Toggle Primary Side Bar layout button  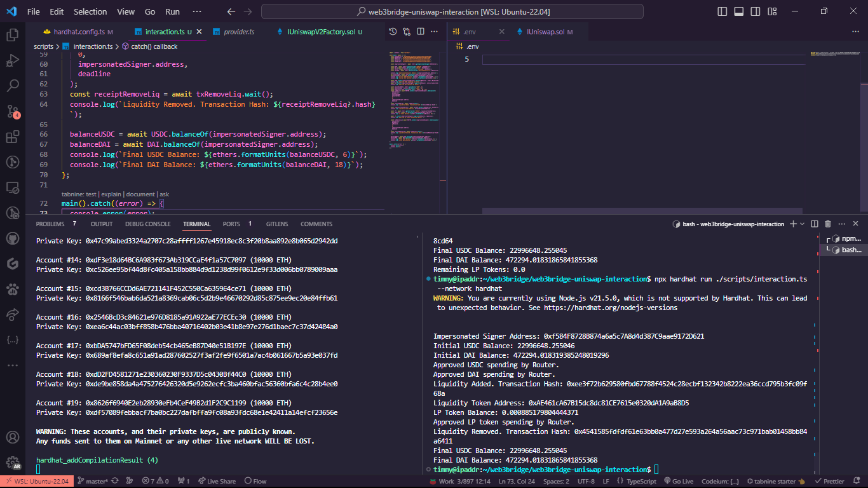(722, 11)
